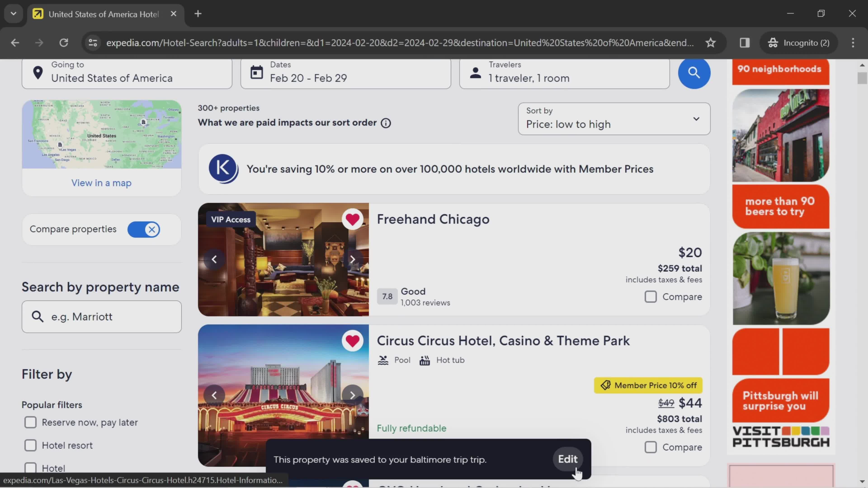Bookmark this page with the star icon
868x488 pixels.
click(711, 43)
